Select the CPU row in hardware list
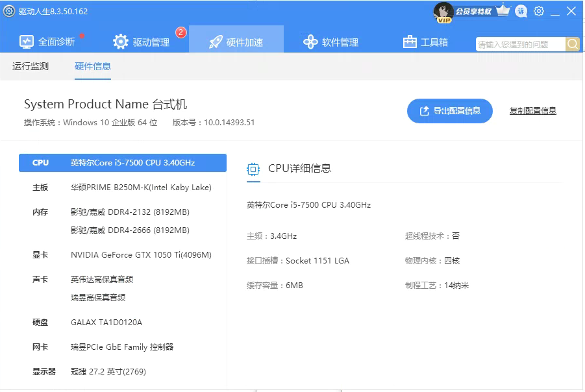The image size is (585, 392). (x=123, y=163)
